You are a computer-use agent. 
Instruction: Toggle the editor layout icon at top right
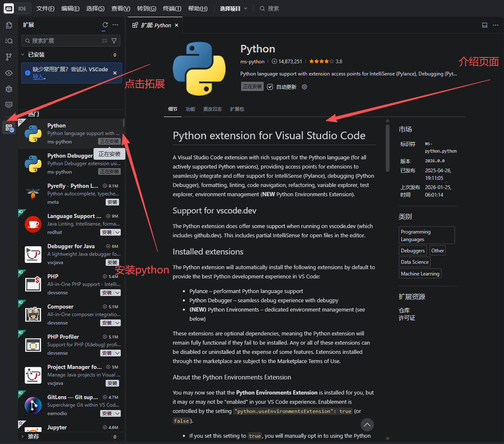pos(485,25)
